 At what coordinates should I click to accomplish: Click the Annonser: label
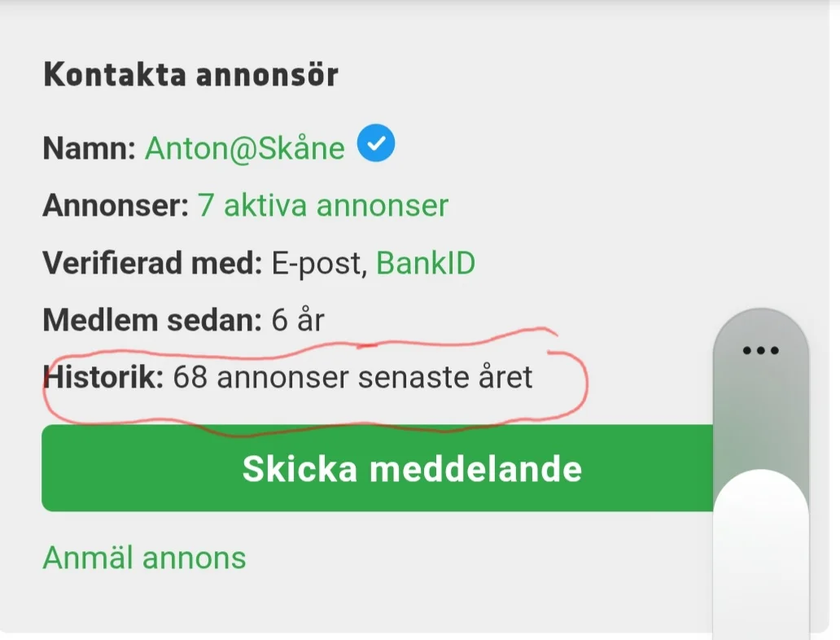pos(116,206)
